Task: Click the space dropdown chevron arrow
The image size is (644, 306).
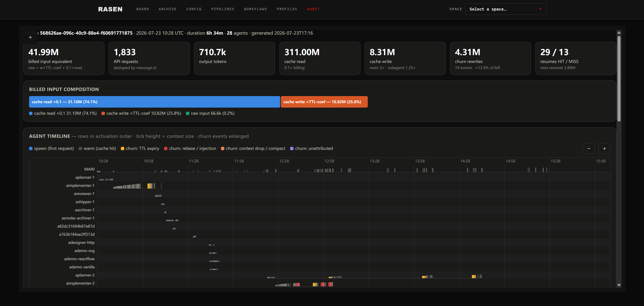Action: (x=540, y=9)
